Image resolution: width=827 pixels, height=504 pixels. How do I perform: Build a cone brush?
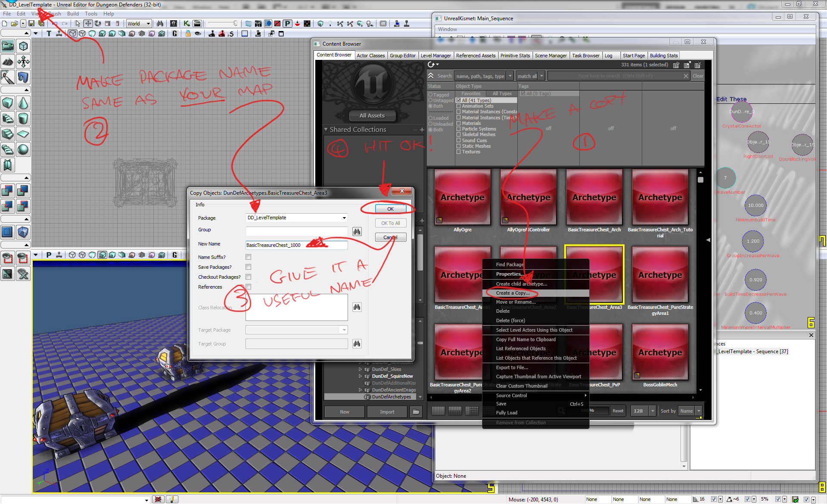(23, 103)
